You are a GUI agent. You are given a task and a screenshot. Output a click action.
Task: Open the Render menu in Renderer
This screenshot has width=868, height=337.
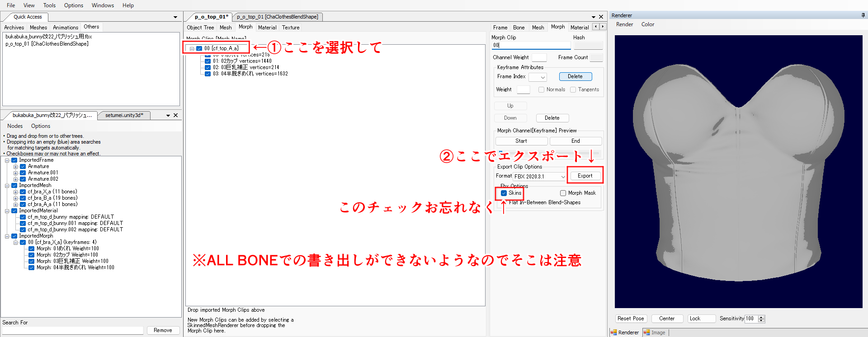click(624, 24)
